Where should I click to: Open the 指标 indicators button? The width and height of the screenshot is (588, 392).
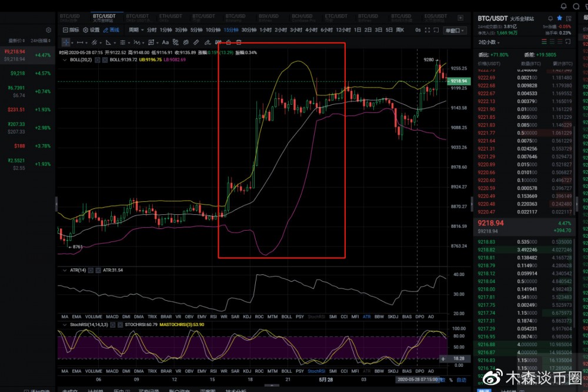(x=71, y=30)
